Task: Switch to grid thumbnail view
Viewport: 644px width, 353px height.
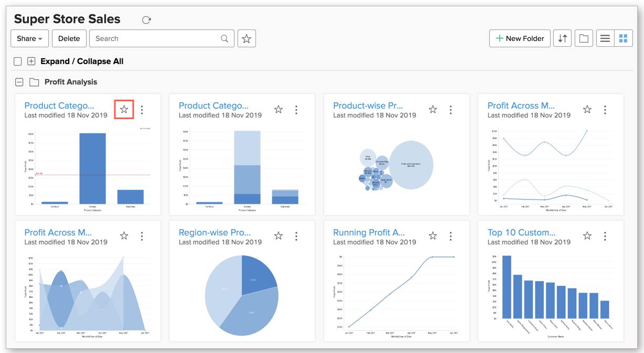Action: (x=623, y=38)
